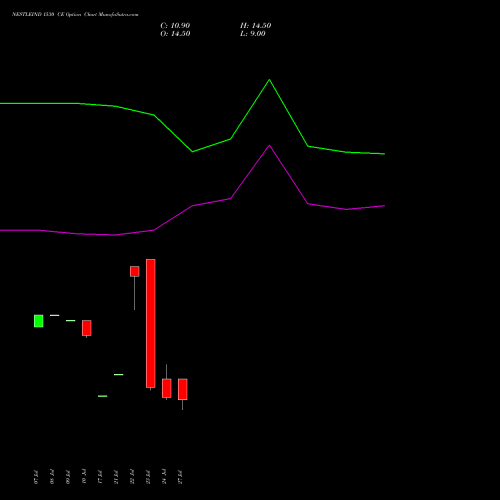The height and width of the screenshot is (500, 500).
Task: Select the tallest red candlestick
Action: [x=151, y=324]
